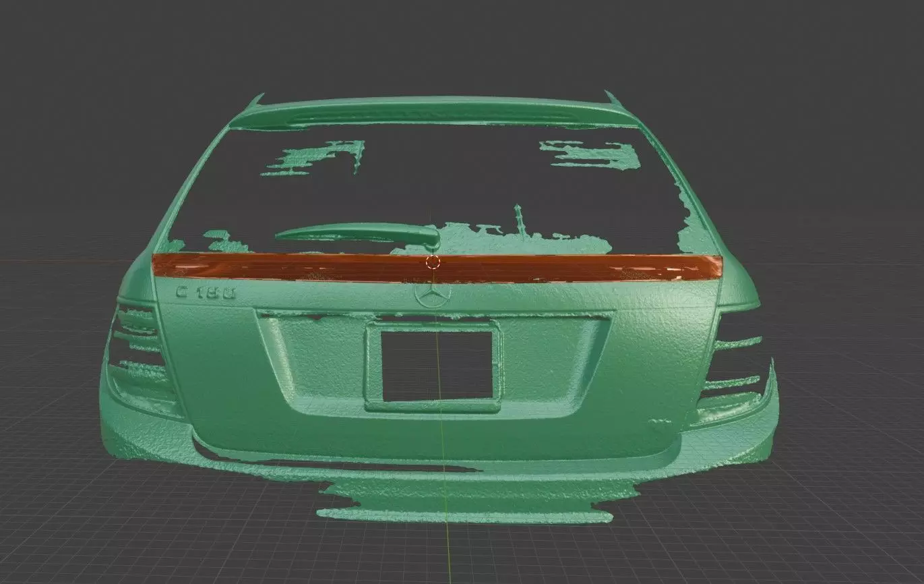Click the rectangular license plate opening
The height and width of the screenshot is (584, 924).
(x=436, y=363)
